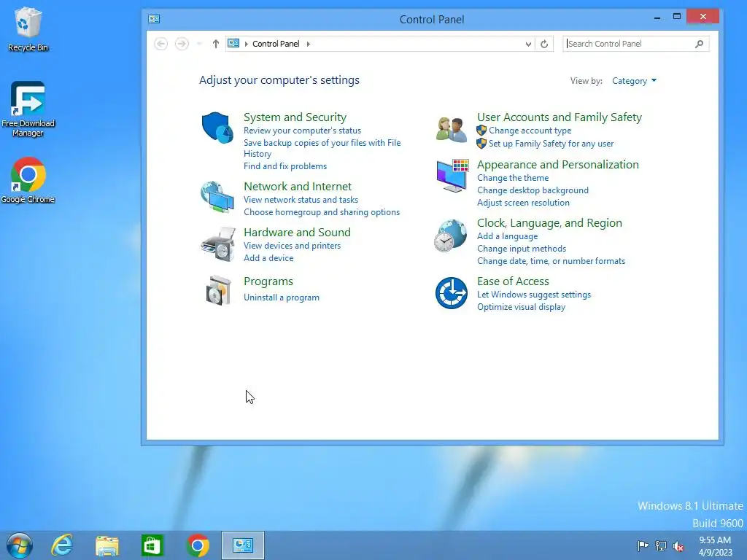Image resolution: width=747 pixels, height=560 pixels.
Task: Open the Hardware and Sound heading
Action: tap(297, 233)
